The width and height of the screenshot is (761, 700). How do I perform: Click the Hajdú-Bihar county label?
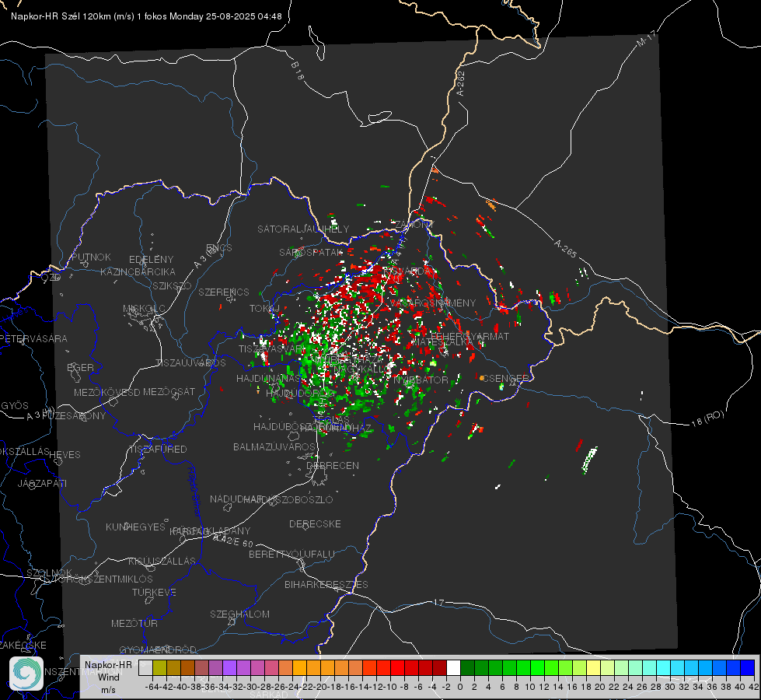pyautogui.click(x=194, y=492)
